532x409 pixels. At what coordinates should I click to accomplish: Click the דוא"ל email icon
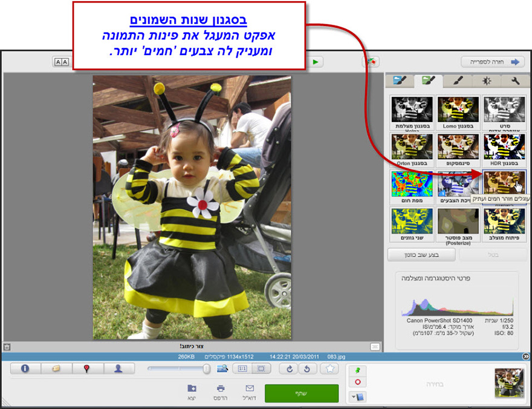(x=250, y=389)
